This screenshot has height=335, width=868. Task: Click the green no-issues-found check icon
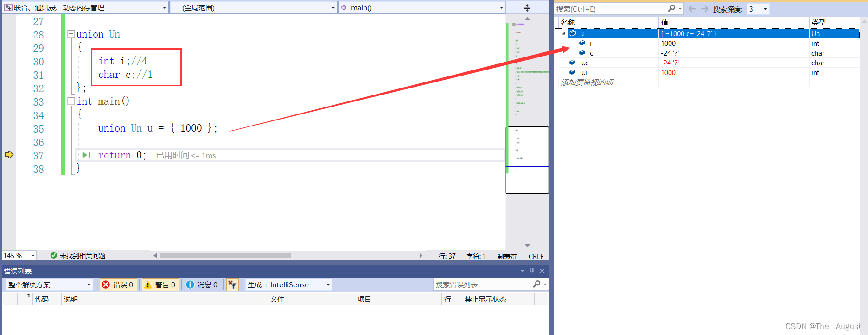tap(54, 255)
